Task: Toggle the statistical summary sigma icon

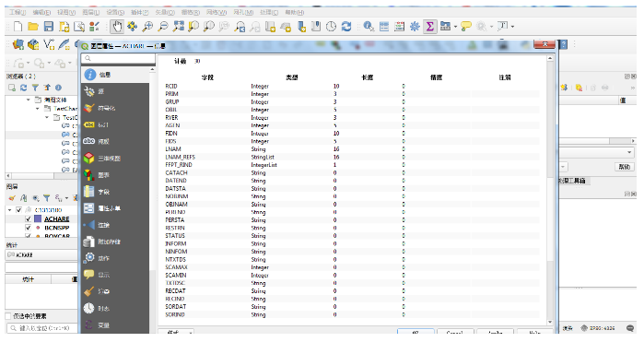Action: [x=430, y=27]
